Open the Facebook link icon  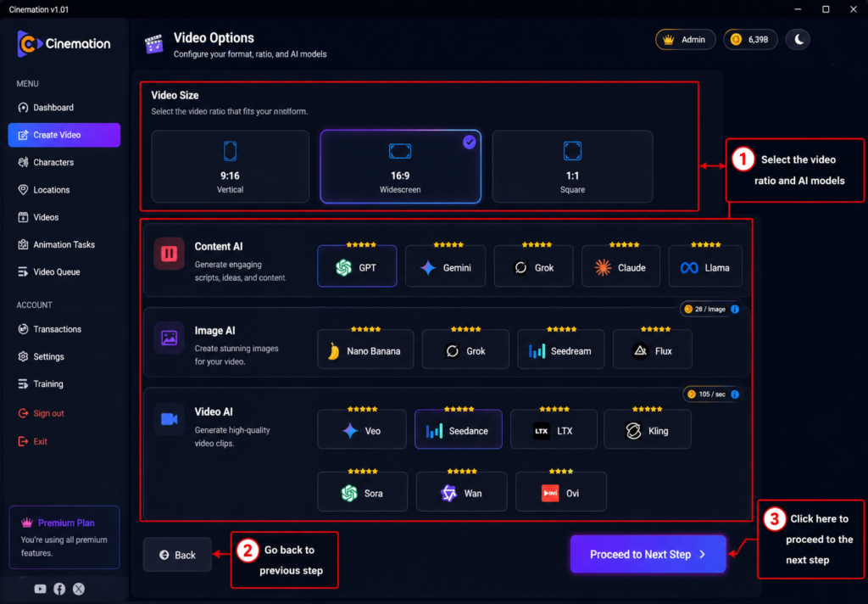[59, 589]
